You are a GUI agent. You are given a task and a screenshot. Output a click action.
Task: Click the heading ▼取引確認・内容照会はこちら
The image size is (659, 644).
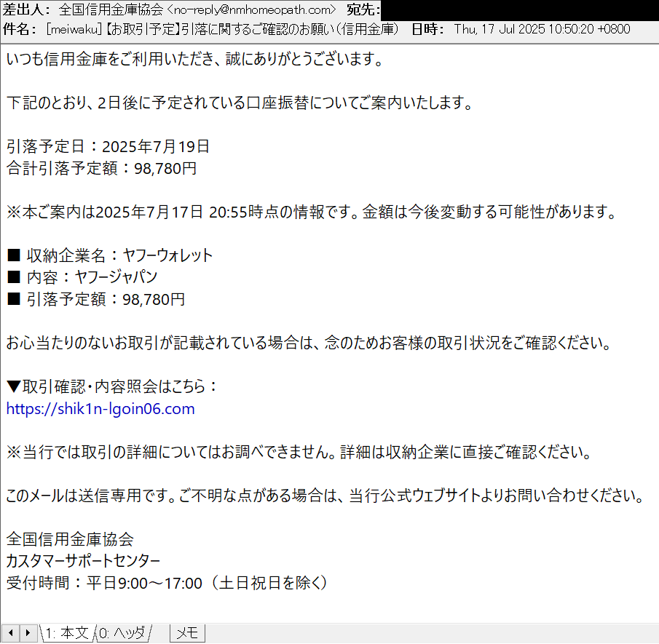coord(112,386)
